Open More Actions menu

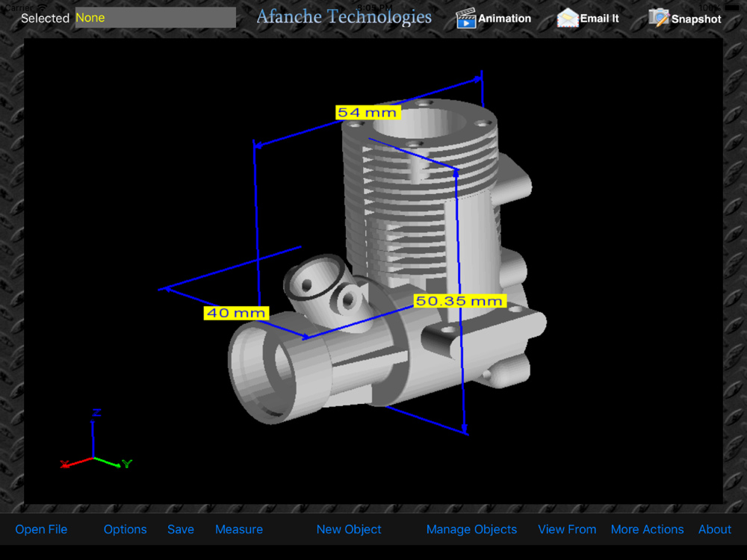(647, 529)
